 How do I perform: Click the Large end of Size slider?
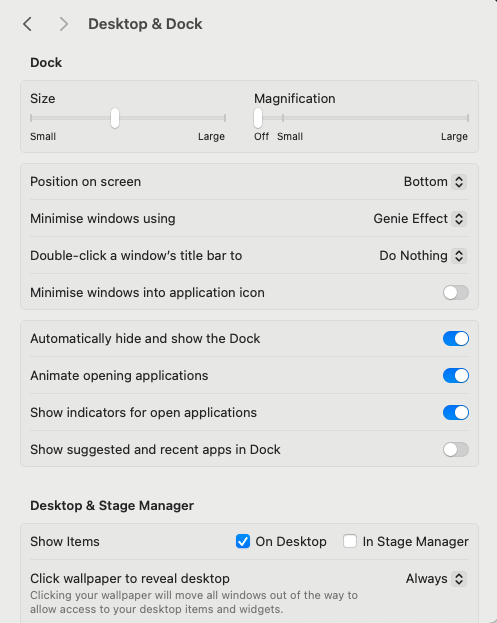pos(225,118)
